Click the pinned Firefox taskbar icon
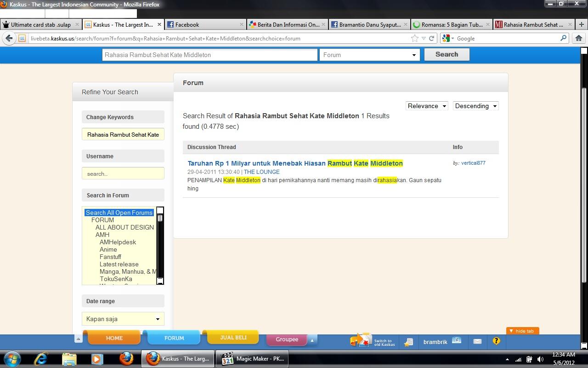This screenshot has width=588, height=368. pos(126,359)
